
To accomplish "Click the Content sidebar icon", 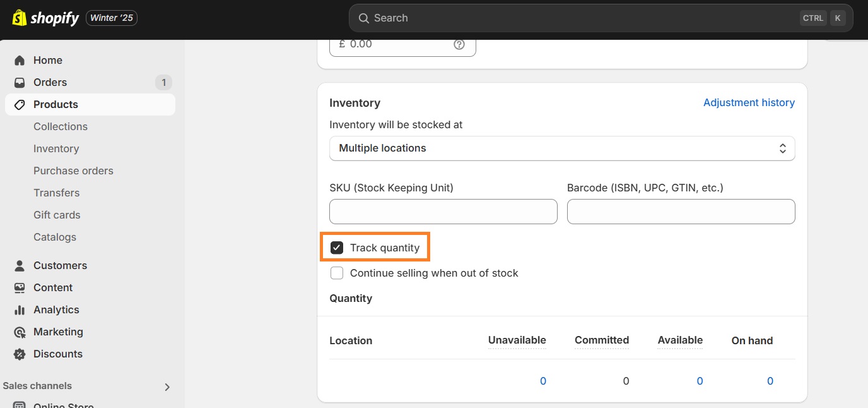I will pyautogui.click(x=20, y=287).
